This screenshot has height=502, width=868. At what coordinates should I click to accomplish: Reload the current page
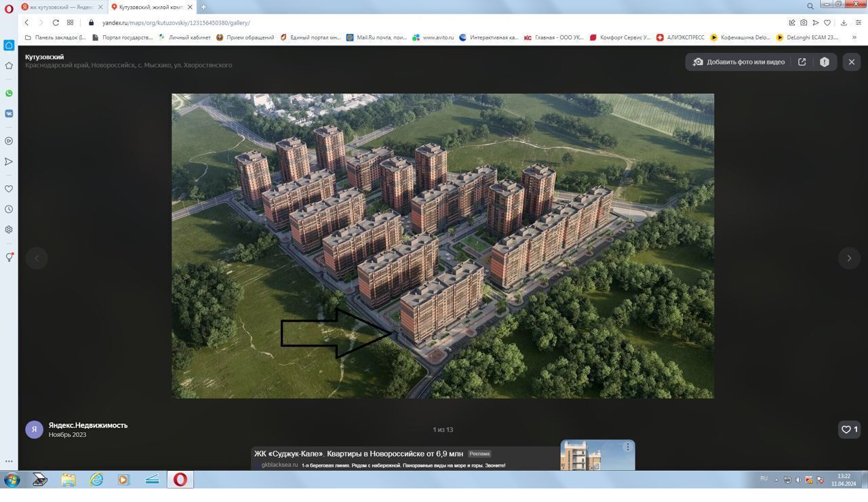tap(56, 22)
